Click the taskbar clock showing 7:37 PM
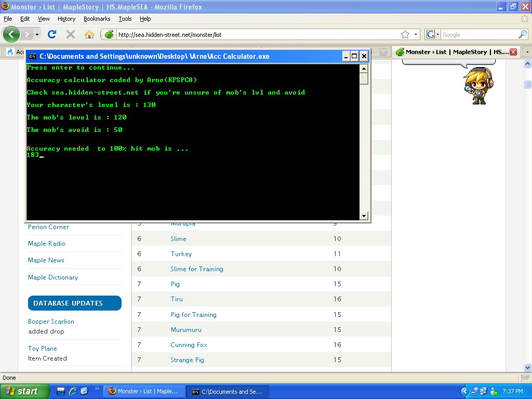The width and height of the screenshot is (532, 399). tap(513, 392)
